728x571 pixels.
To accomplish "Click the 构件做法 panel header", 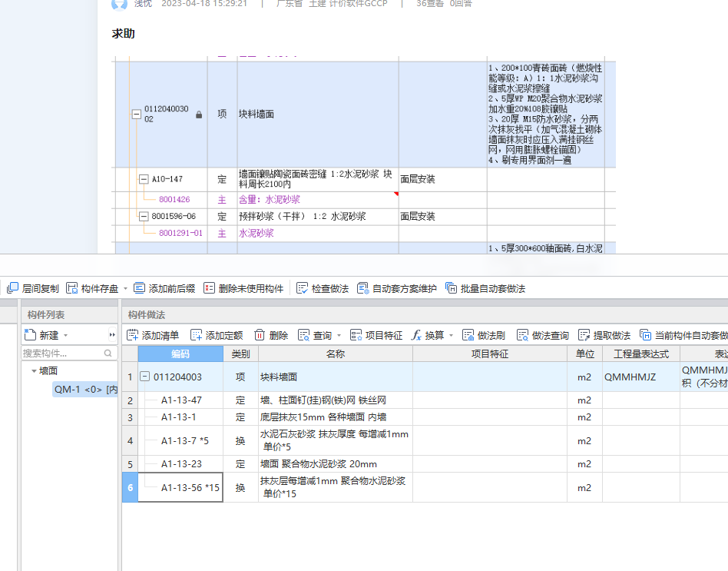I will [x=147, y=314].
